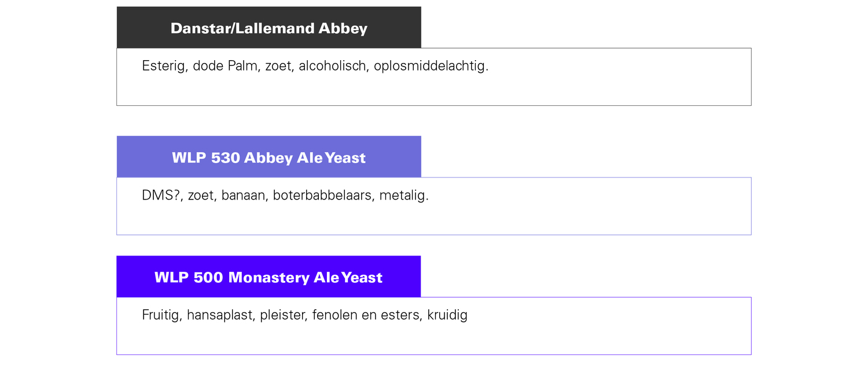Select the WLP 500 Monastery Ale Yeast header
This screenshot has height=366, width=868.
click(269, 276)
